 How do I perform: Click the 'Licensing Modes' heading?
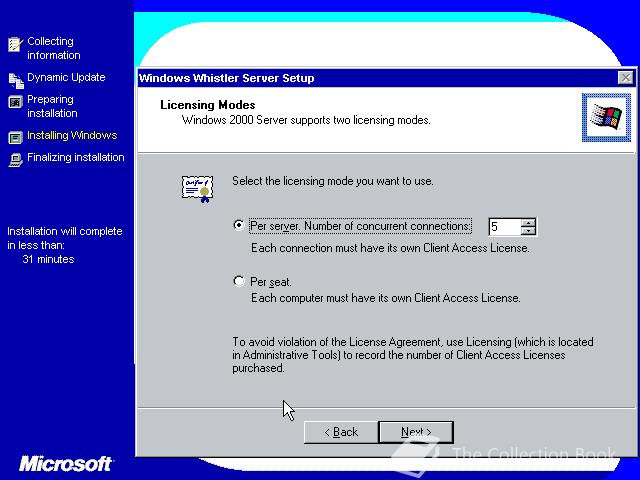click(x=207, y=105)
